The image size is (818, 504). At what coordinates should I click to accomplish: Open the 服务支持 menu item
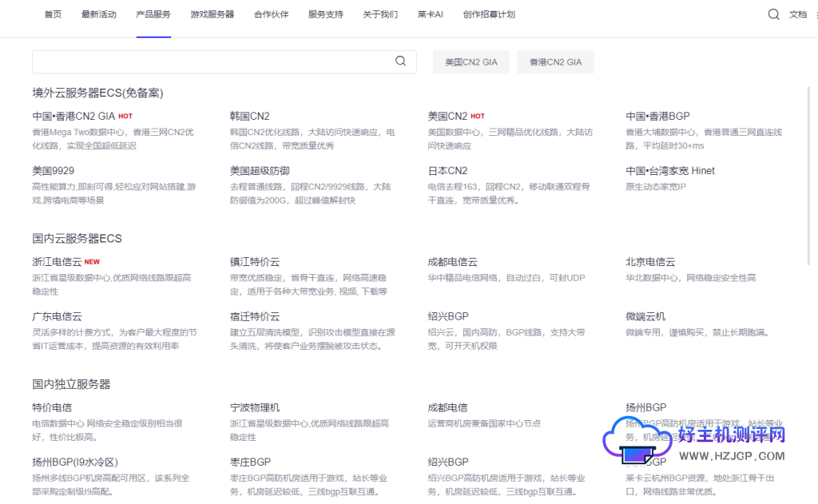325,14
